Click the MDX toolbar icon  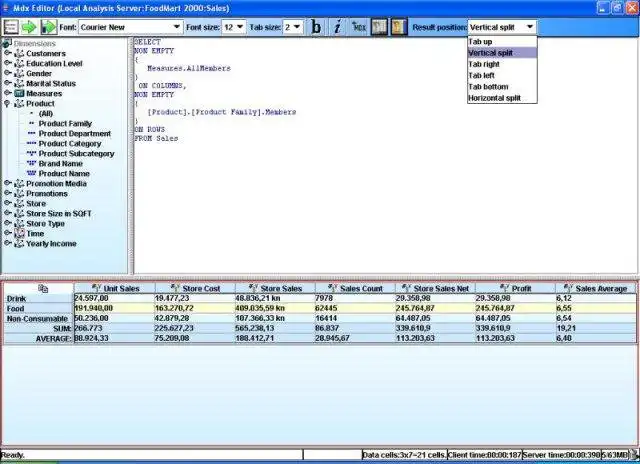(x=359, y=27)
